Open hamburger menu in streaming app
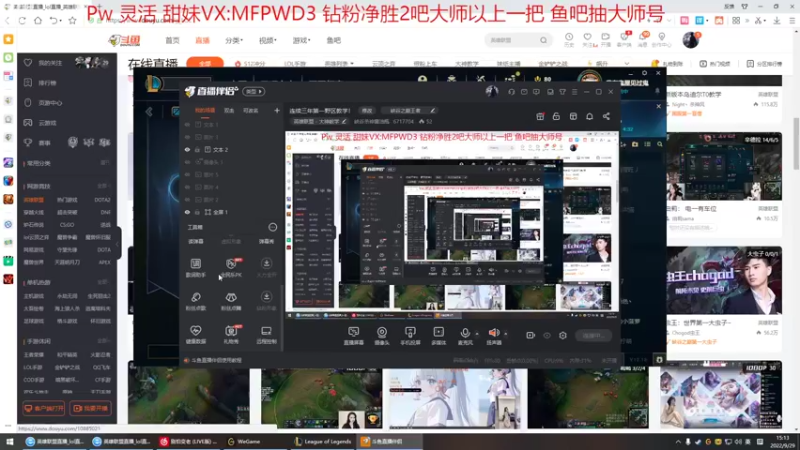The height and width of the screenshot is (450, 800). [574, 92]
